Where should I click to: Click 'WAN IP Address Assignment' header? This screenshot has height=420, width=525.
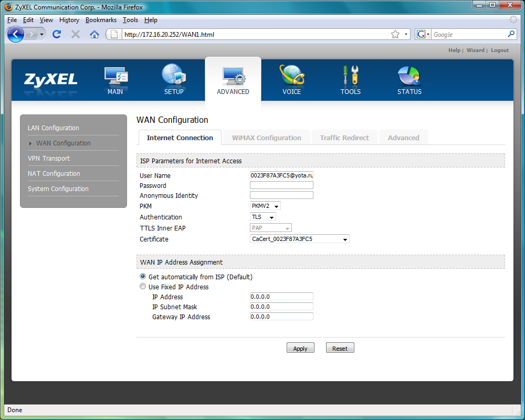click(181, 262)
